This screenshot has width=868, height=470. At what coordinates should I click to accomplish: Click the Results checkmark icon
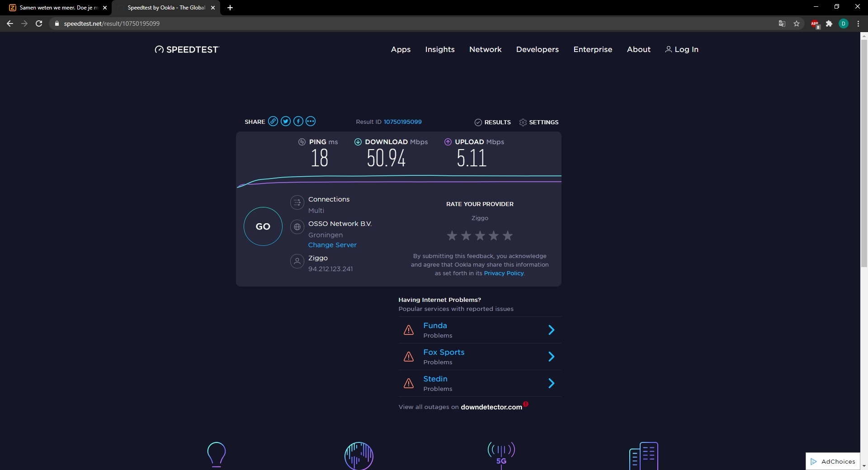point(478,122)
